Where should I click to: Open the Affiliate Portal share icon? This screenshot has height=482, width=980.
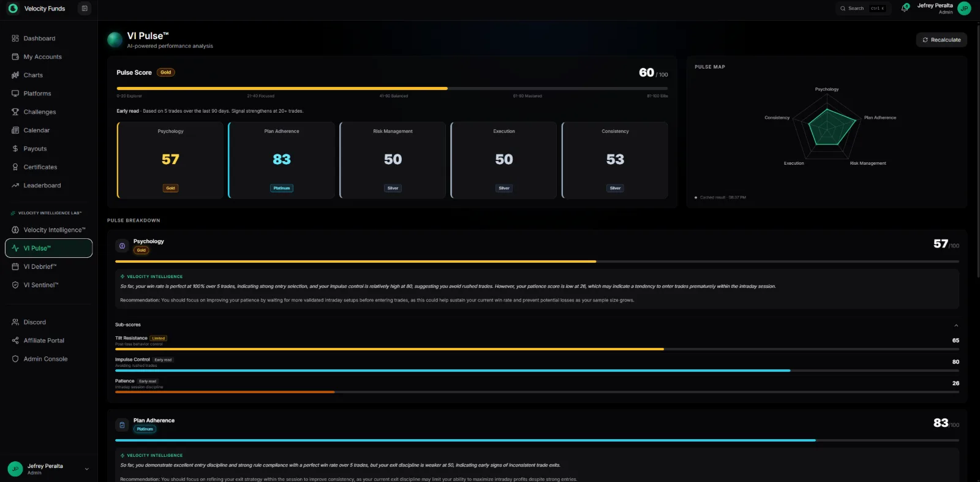point(15,341)
